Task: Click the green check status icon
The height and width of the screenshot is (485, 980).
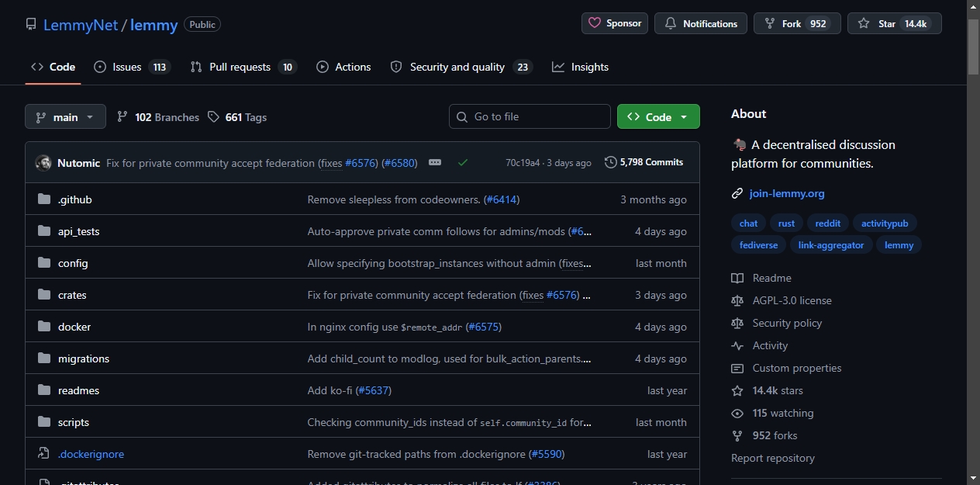Action: pos(463,162)
